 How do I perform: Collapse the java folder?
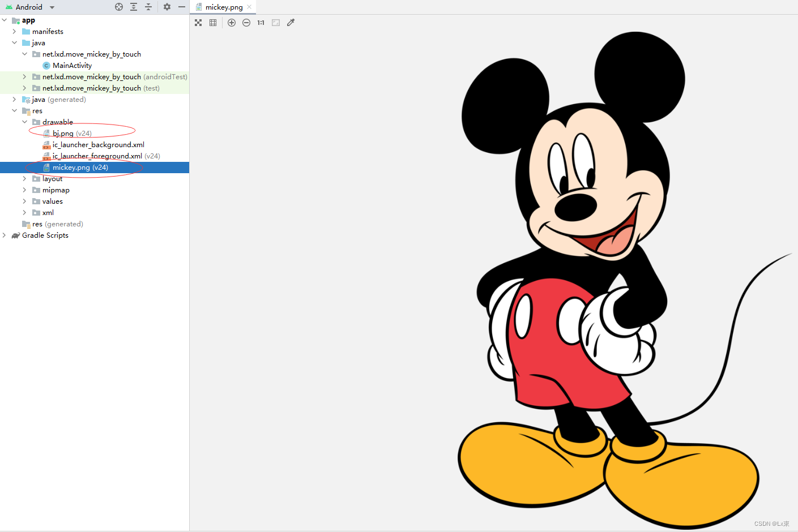(15, 43)
